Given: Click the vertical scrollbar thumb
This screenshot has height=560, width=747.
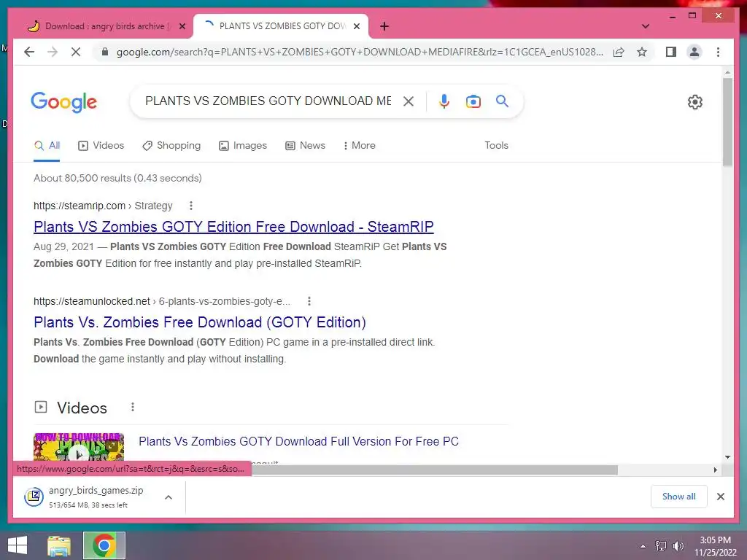Looking at the screenshot, I should point(727,122).
